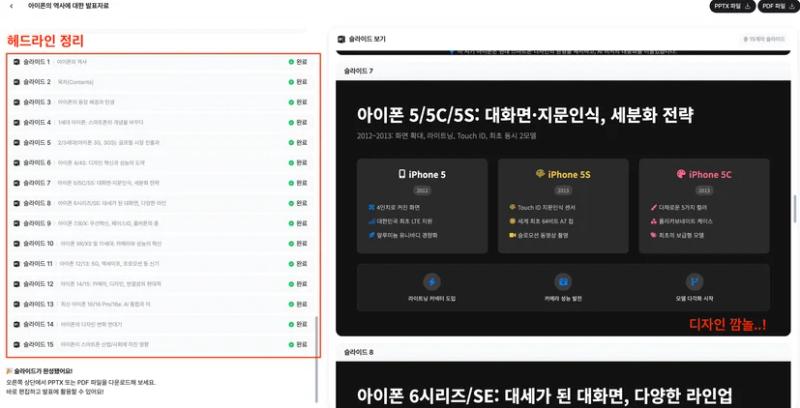Screen dimensions: 800x408
Task: Click the slide icon of 슬라이드 5 row
Action: 17,142
